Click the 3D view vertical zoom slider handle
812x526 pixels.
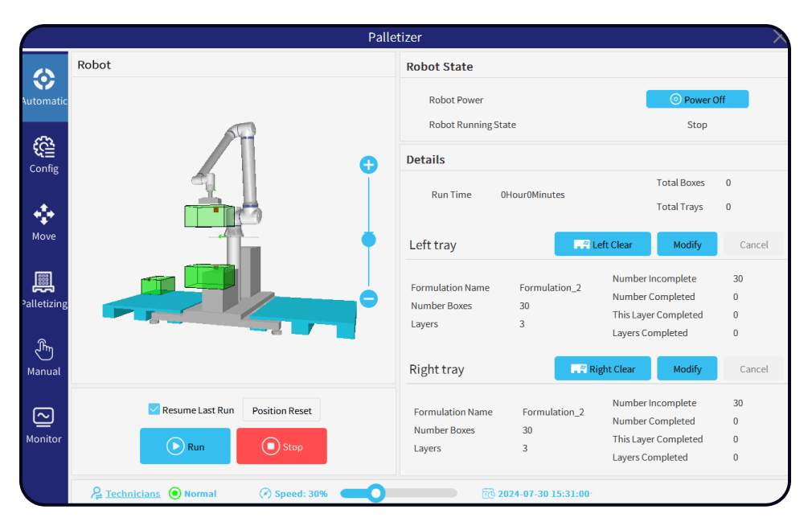click(x=368, y=239)
